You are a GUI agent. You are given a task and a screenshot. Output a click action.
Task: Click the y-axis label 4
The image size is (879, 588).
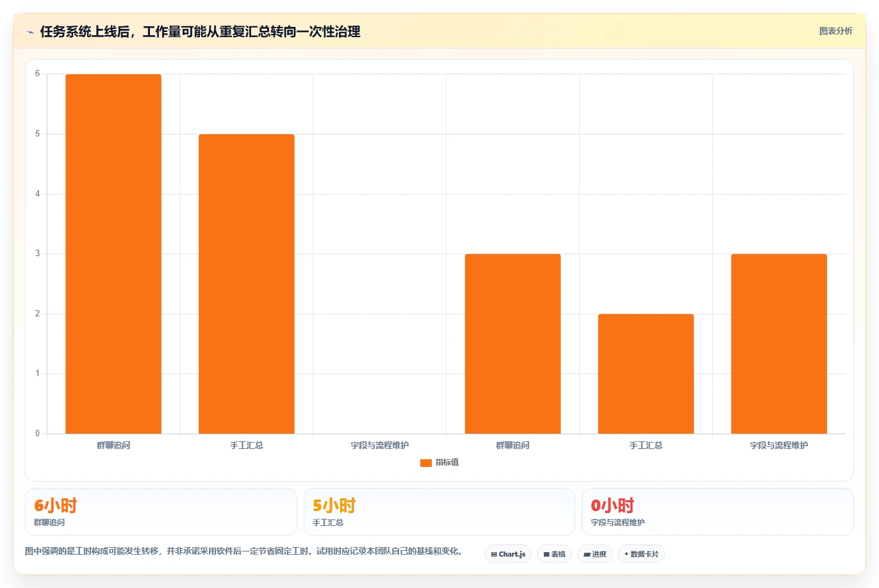click(37, 194)
